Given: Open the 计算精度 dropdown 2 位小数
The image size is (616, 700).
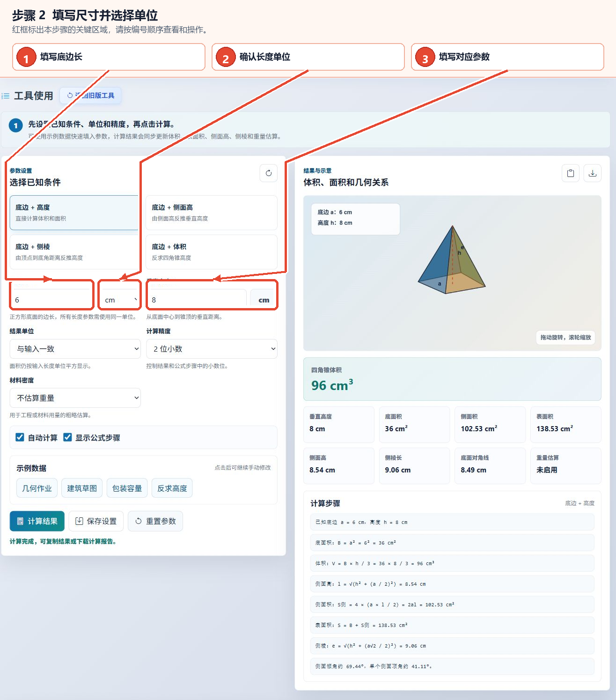Looking at the screenshot, I should point(212,349).
